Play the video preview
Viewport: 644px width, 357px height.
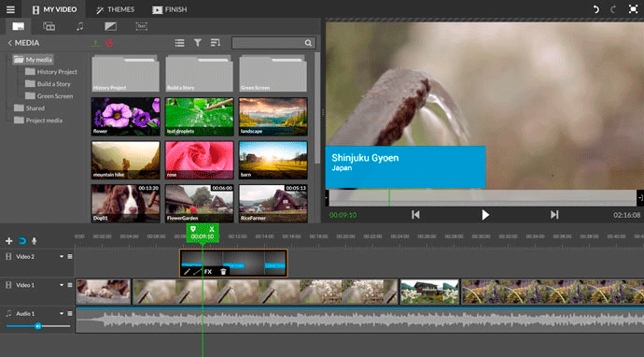485,215
